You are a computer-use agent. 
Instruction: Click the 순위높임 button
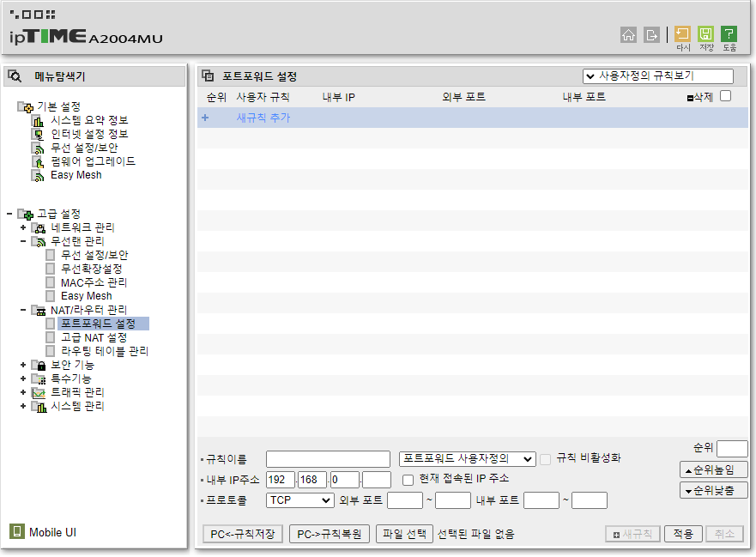click(714, 469)
